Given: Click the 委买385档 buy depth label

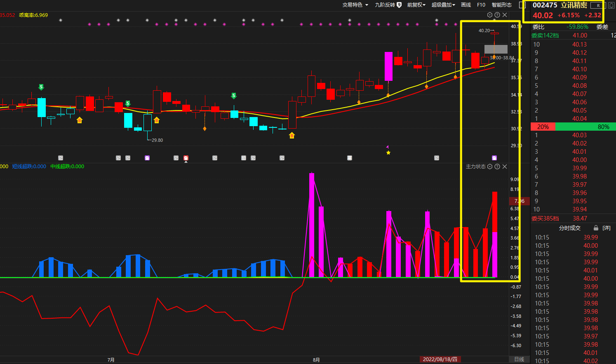Looking at the screenshot, I should pyautogui.click(x=545, y=218).
